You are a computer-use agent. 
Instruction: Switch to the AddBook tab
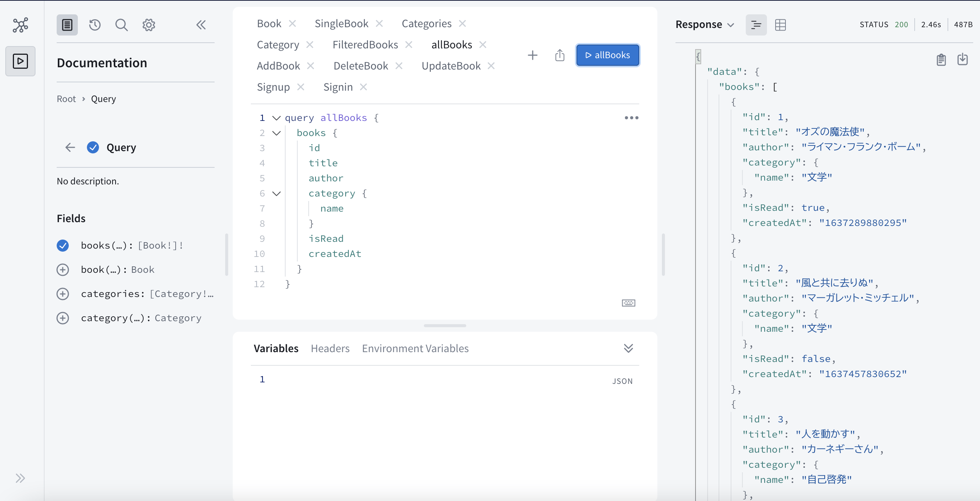(x=278, y=66)
